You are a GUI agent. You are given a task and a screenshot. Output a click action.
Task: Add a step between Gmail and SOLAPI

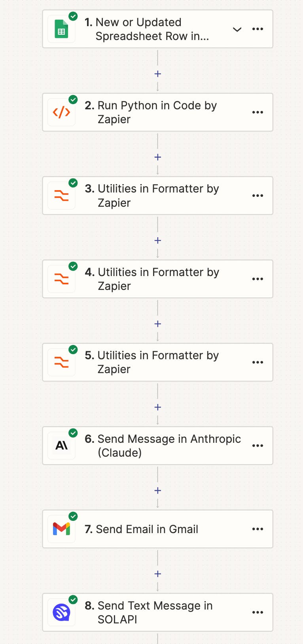coord(158,574)
